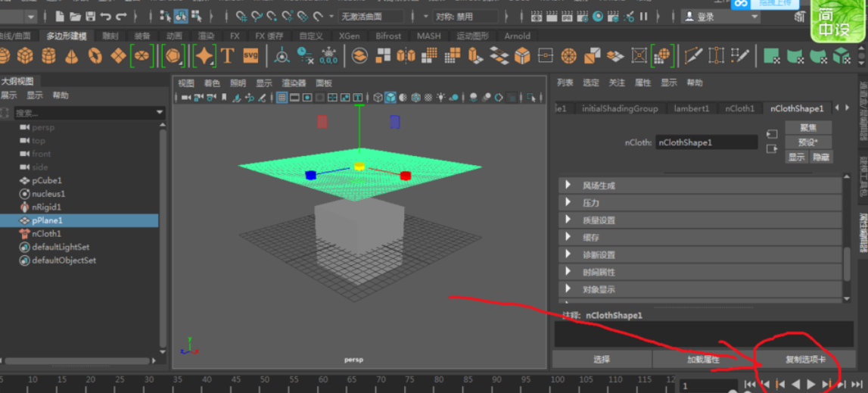This screenshot has width=868, height=393.
Task: Create a polygon torus from the shelf
Action: (x=95, y=55)
